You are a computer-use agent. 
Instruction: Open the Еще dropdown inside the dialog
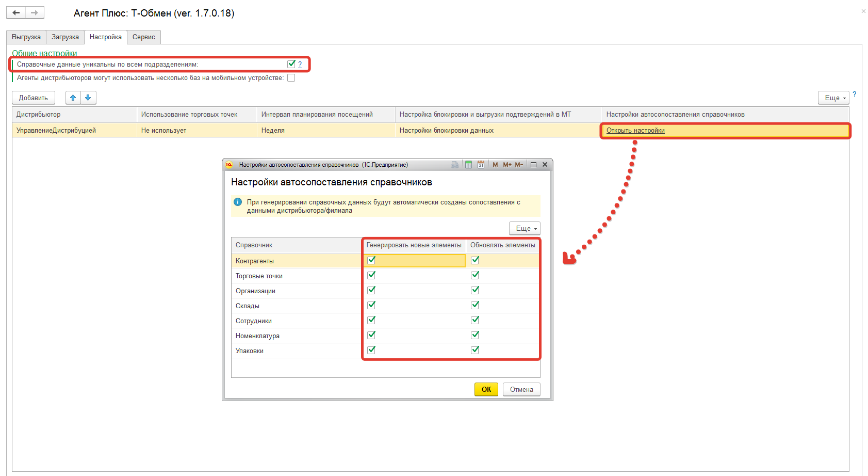pos(525,228)
